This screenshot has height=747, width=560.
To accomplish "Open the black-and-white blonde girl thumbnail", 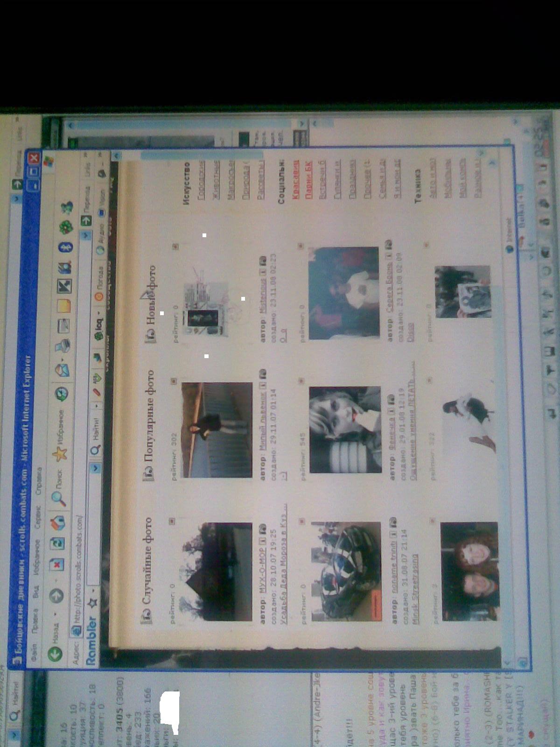I will 345,430.
